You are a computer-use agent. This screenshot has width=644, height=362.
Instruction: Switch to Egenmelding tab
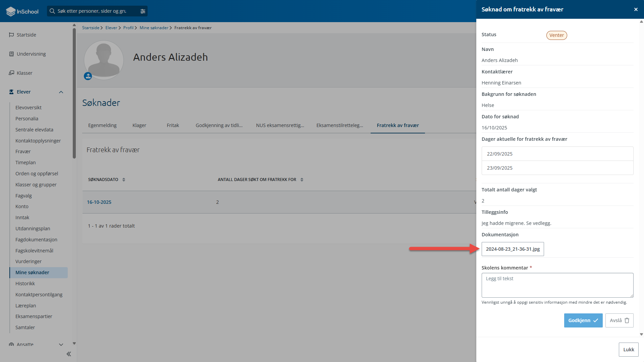tap(102, 125)
